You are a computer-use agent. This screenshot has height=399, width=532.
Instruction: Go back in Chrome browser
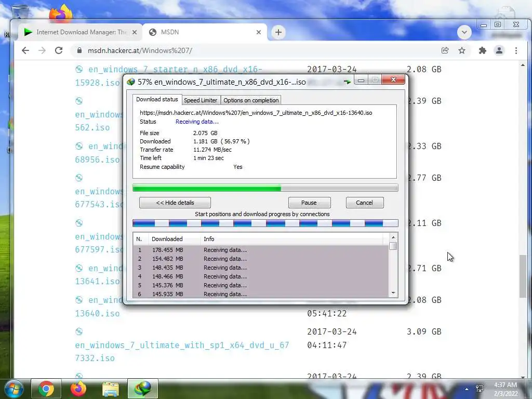tap(25, 50)
